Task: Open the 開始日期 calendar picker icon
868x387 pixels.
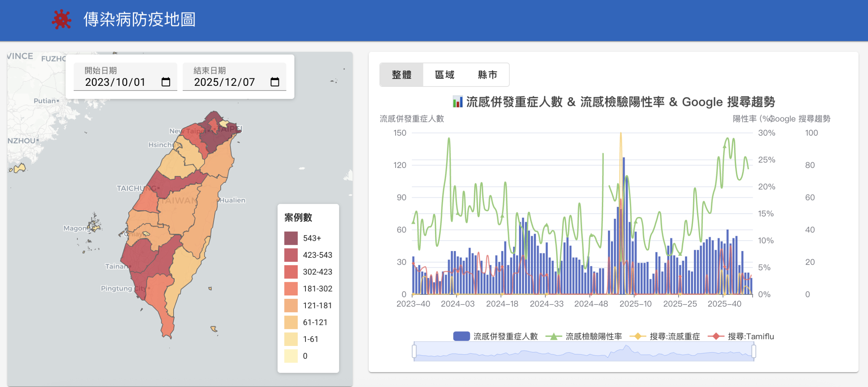Action: (x=165, y=82)
